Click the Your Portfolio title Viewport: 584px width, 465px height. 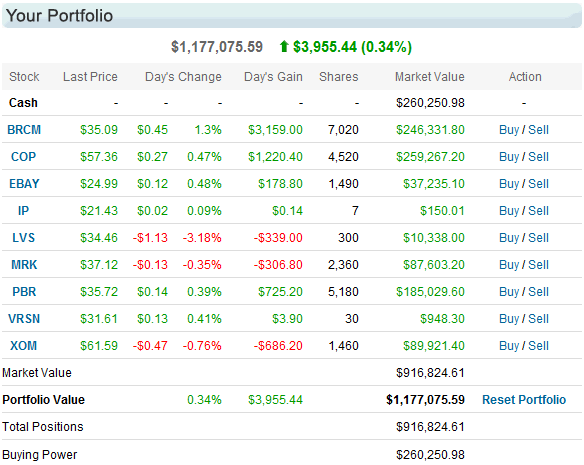pyautogui.click(x=59, y=16)
